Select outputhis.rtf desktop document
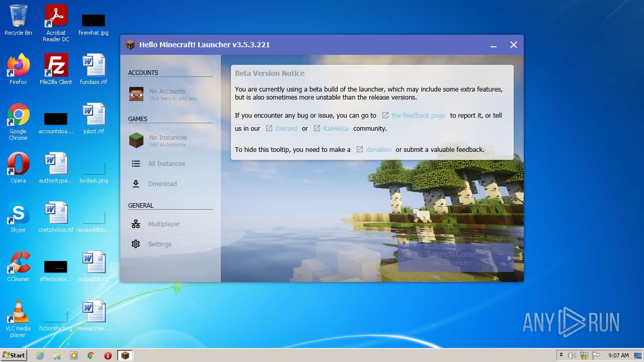 click(94, 266)
